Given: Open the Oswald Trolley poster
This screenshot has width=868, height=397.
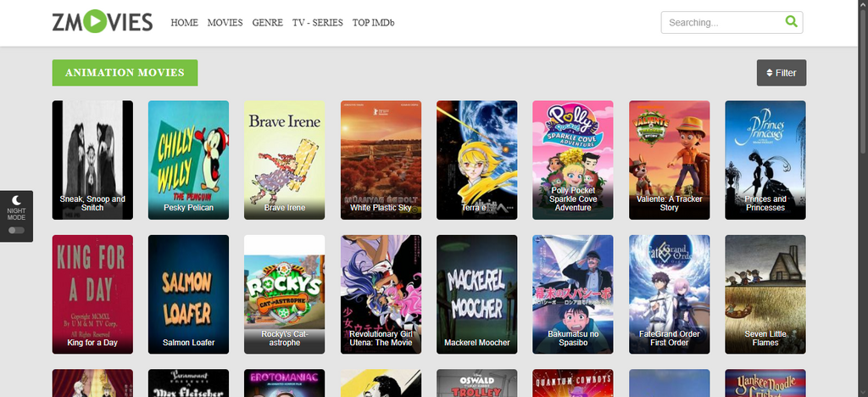Looking at the screenshot, I should coord(476,383).
